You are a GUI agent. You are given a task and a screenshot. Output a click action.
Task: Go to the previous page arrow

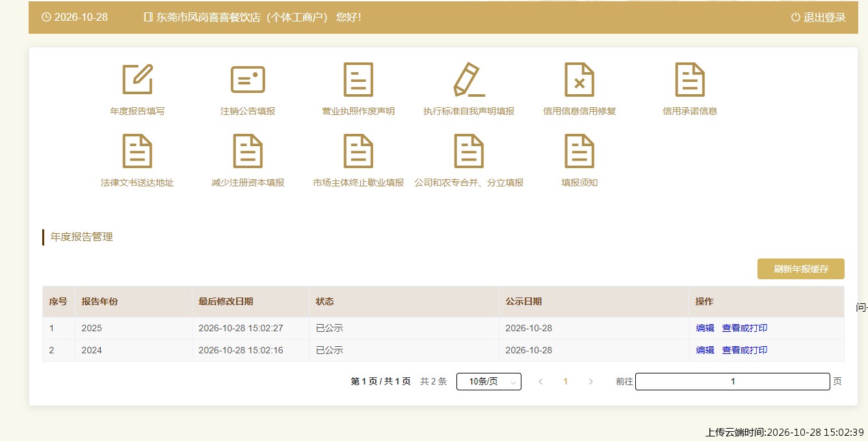(540, 382)
